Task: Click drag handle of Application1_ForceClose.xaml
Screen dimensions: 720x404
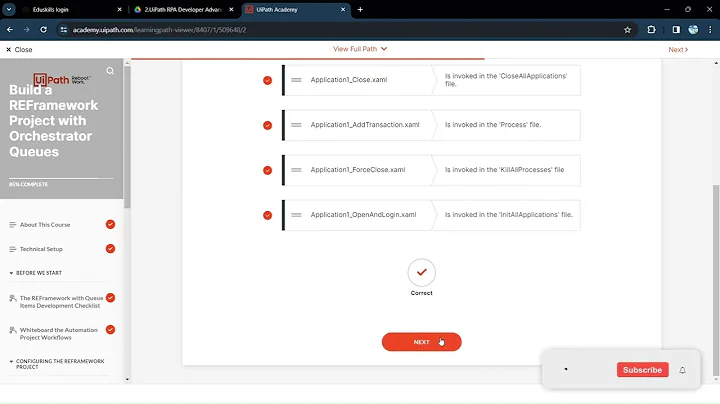Action: (x=296, y=170)
